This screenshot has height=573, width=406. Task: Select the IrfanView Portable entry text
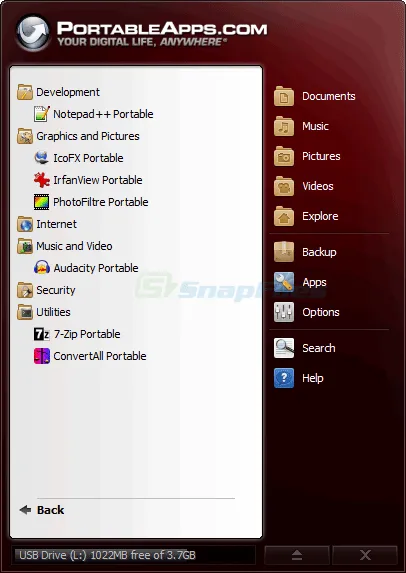tap(98, 180)
